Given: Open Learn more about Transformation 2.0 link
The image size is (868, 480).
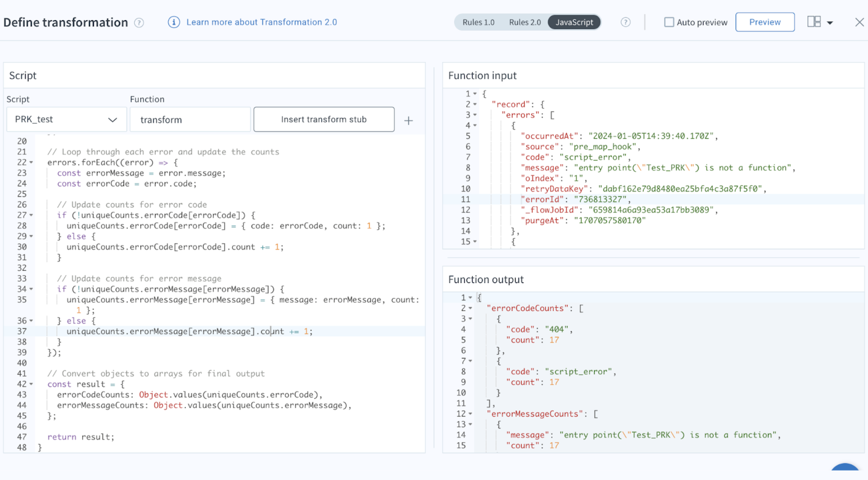Looking at the screenshot, I should pyautogui.click(x=261, y=22).
